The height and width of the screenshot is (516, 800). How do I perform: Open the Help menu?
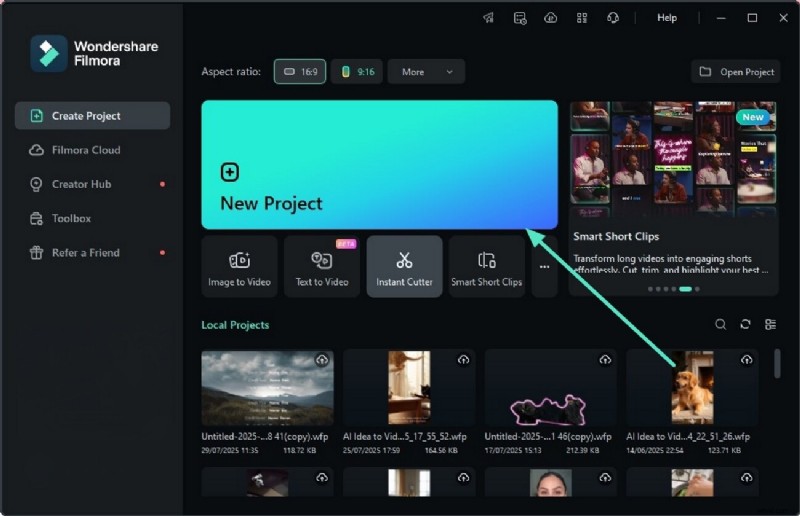[x=666, y=18]
